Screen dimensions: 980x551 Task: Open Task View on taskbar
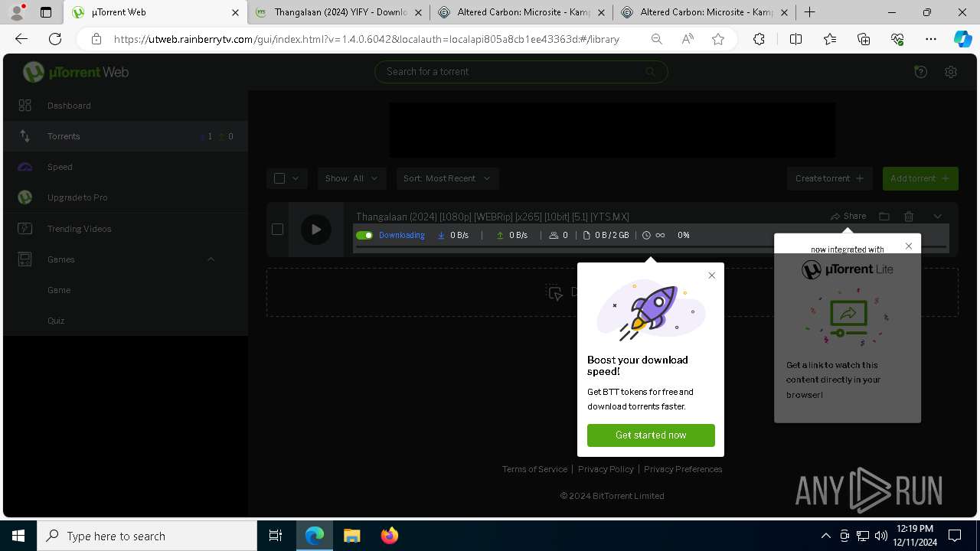tap(276, 536)
